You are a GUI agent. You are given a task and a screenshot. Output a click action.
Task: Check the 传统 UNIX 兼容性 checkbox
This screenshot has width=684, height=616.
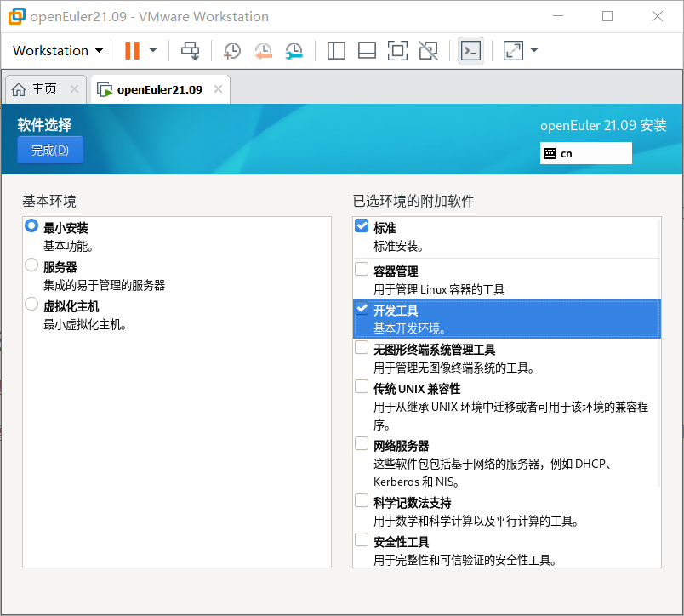click(362, 387)
